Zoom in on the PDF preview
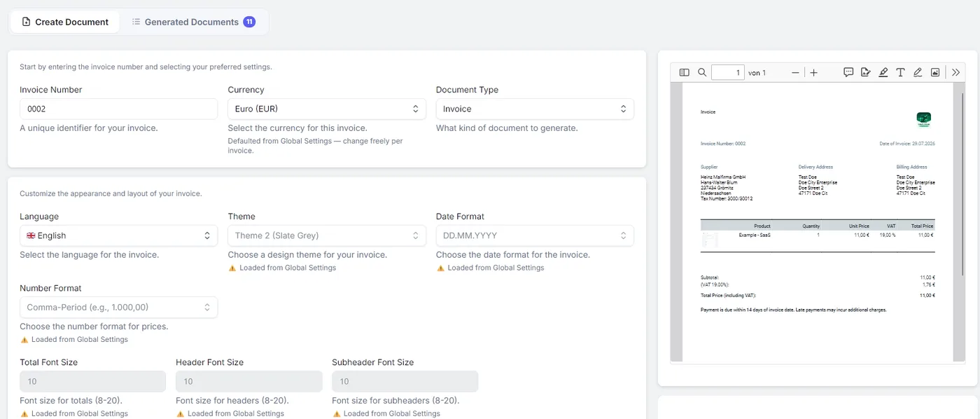The height and width of the screenshot is (419, 980). (x=813, y=72)
